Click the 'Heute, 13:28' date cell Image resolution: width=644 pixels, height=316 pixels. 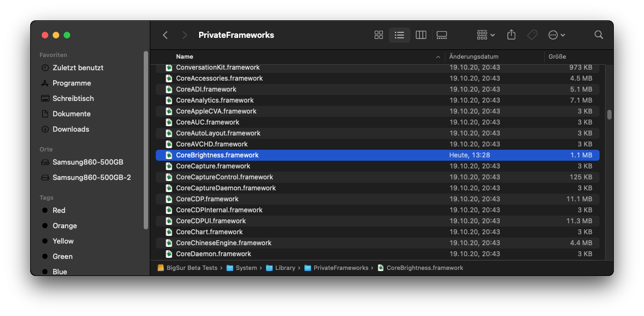tap(470, 155)
